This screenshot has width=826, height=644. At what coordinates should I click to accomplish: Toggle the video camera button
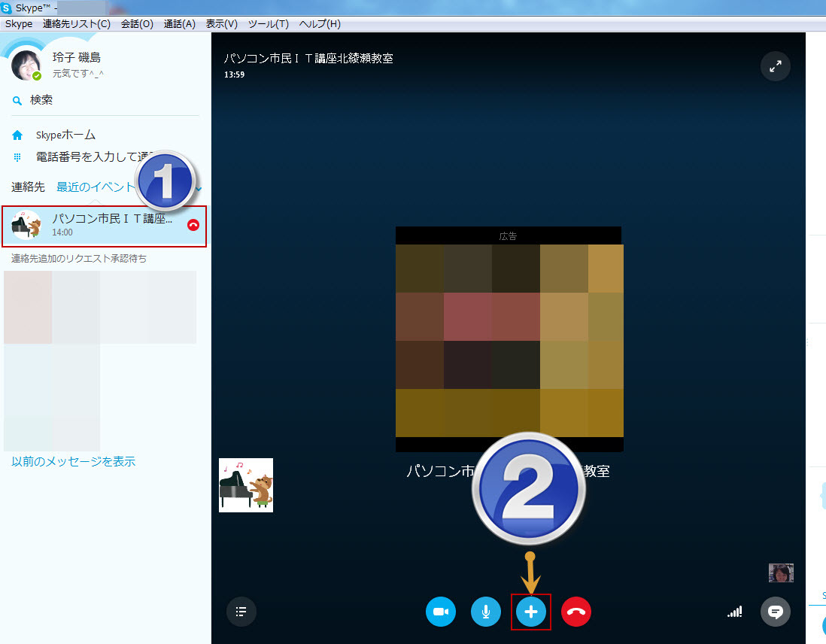pyautogui.click(x=440, y=612)
